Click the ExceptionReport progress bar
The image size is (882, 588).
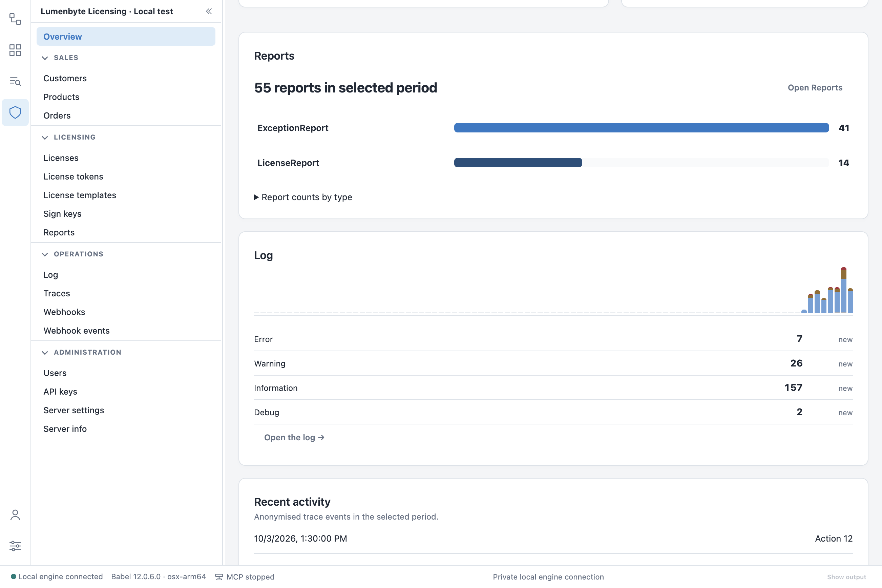coord(641,128)
